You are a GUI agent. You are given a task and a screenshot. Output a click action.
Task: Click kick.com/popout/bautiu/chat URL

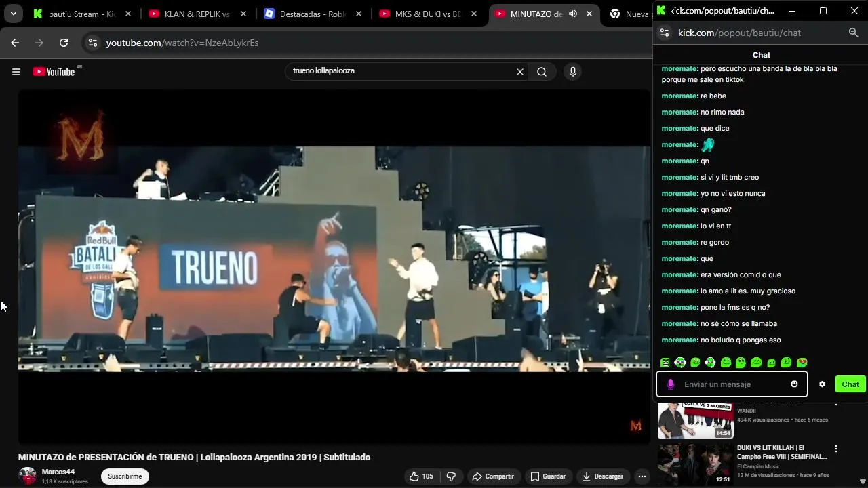point(740,33)
